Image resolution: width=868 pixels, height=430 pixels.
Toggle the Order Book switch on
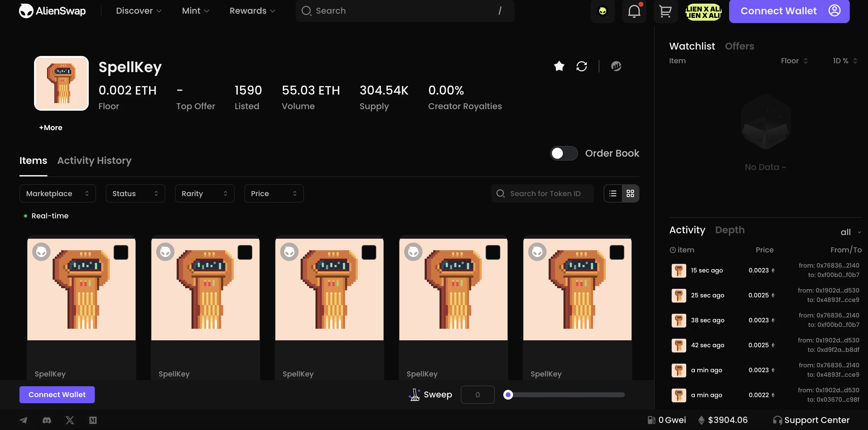click(563, 153)
